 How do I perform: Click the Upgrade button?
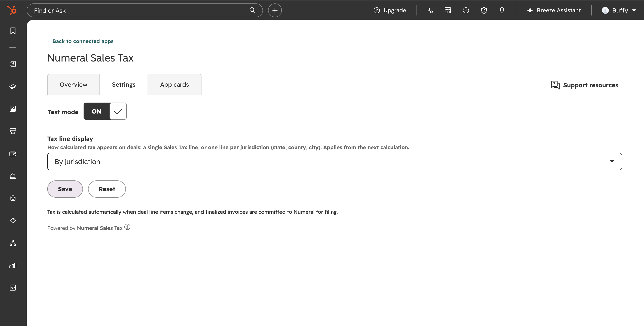point(390,10)
